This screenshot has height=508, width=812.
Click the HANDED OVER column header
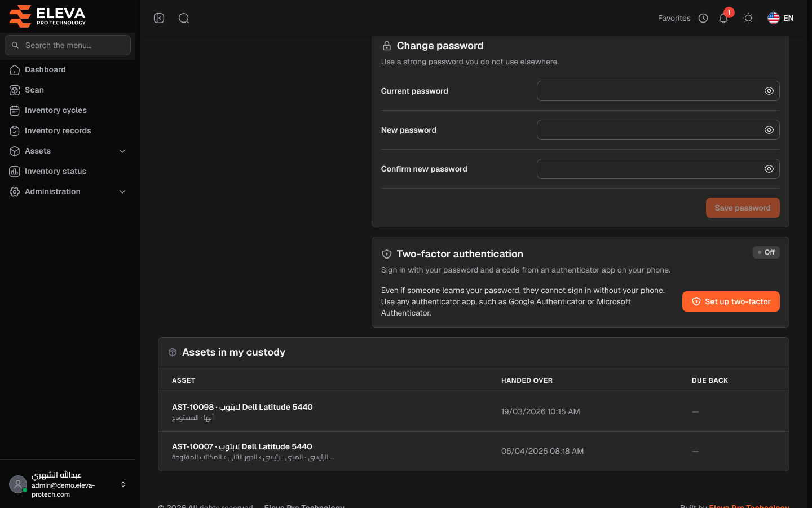pos(527,380)
